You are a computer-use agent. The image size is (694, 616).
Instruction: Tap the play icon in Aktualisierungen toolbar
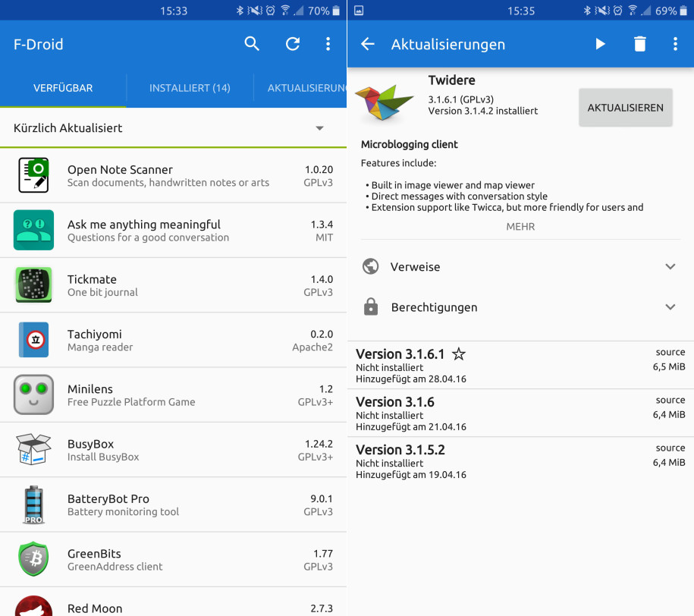click(x=600, y=44)
